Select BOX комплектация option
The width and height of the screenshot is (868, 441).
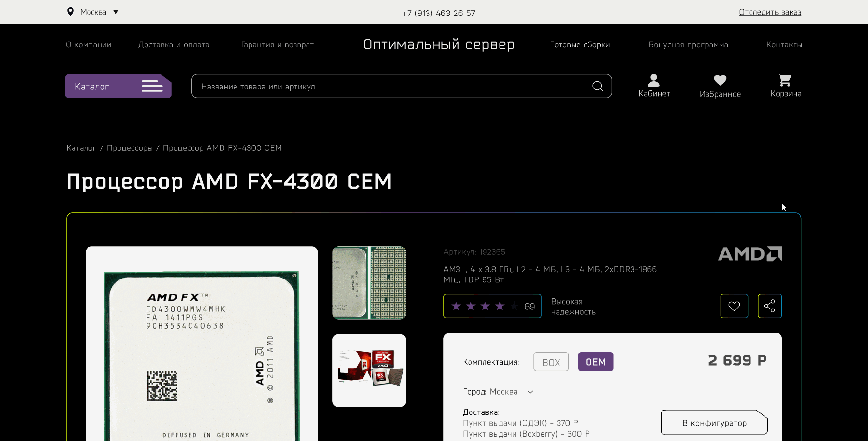coord(551,362)
